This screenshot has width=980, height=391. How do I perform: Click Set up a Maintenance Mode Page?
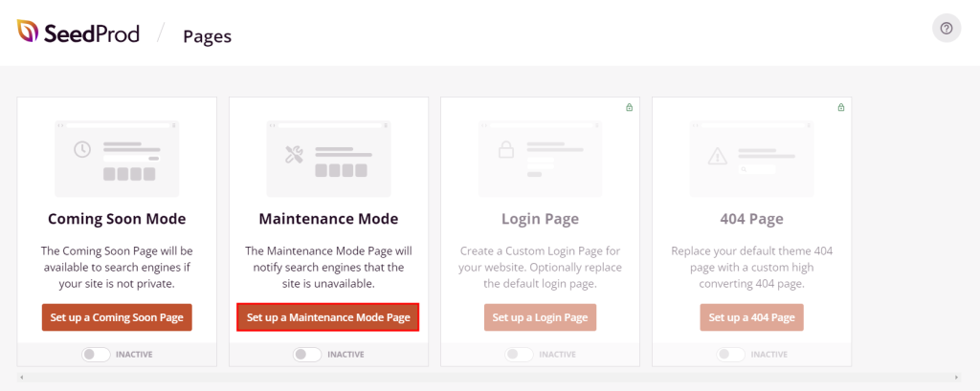[x=328, y=317]
